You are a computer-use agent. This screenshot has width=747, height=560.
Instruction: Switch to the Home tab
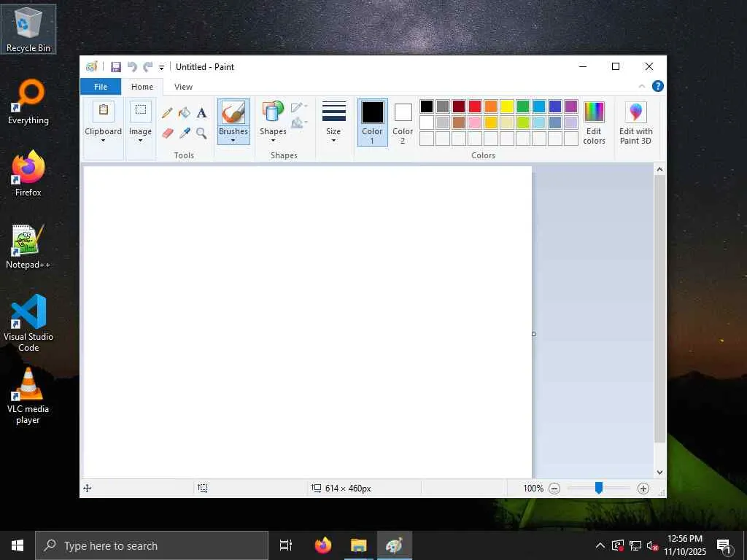click(x=142, y=87)
